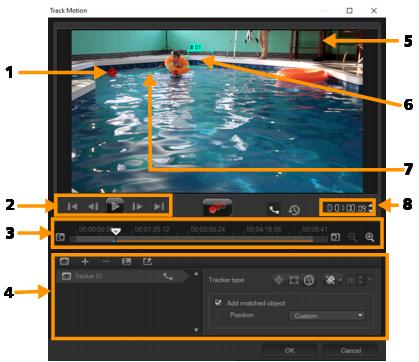419x362 pixels.
Task: Step to the previous frame
Action: pos(93,207)
